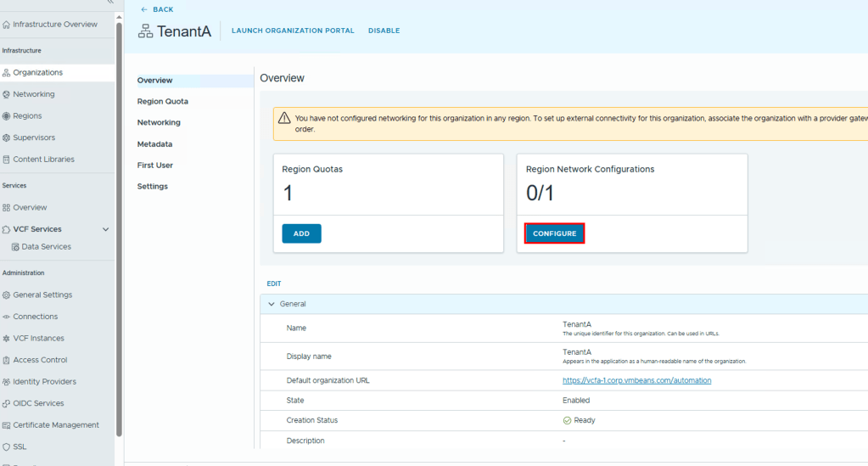Click the sidebar vertical scrollbar

click(x=119, y=229)
